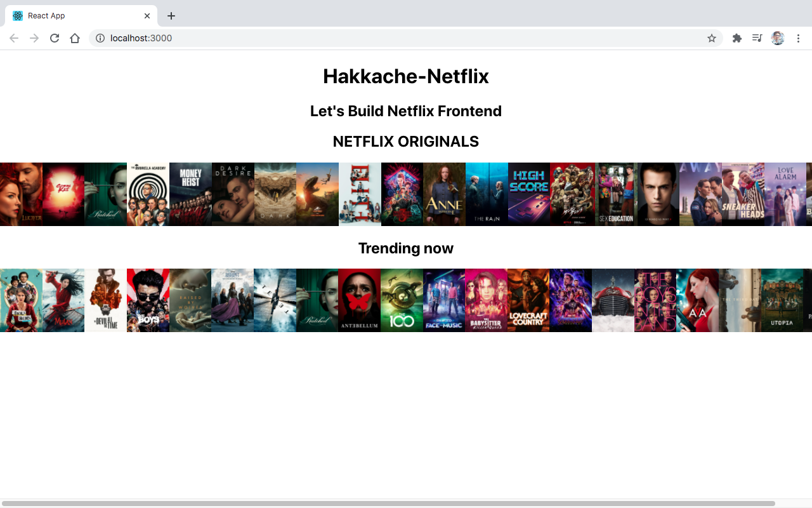The width and height of the screenshot is (812, 508).
Task: Select the Elite poster
Action: 360,194
